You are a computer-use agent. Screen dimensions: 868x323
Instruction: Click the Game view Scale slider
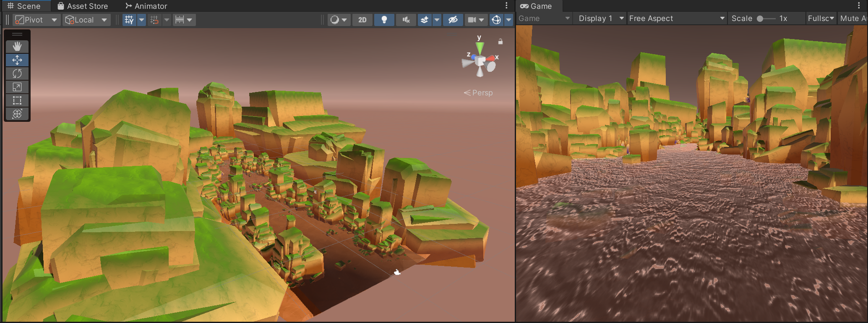pyautogui.click(x=766, y=18)
